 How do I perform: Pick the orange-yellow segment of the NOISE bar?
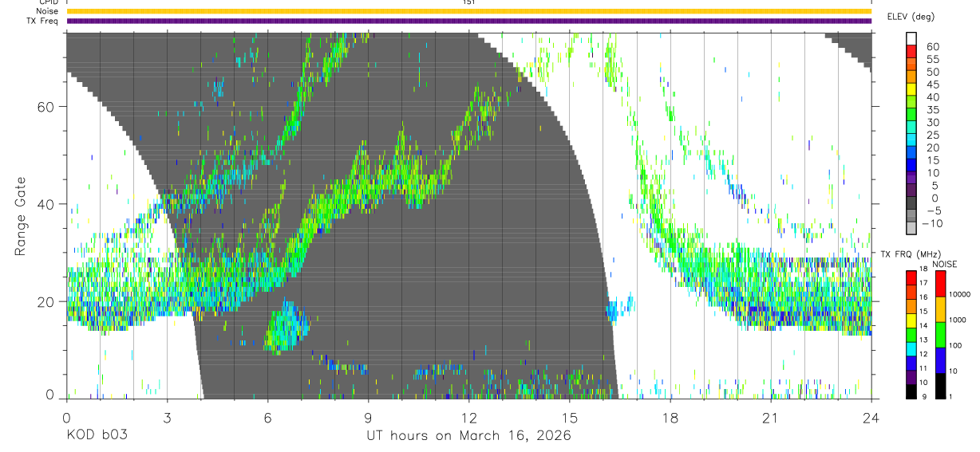[940, 309]
